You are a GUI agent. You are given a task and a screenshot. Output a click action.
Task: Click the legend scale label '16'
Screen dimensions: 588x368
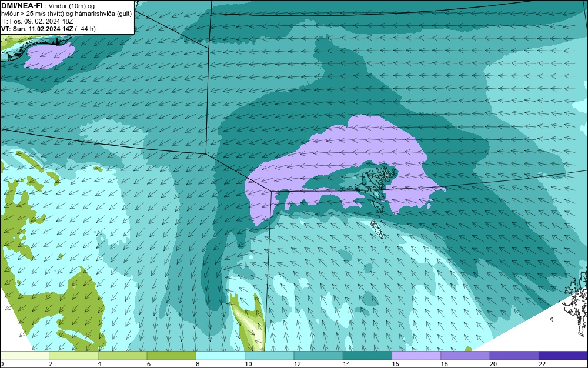395,364
